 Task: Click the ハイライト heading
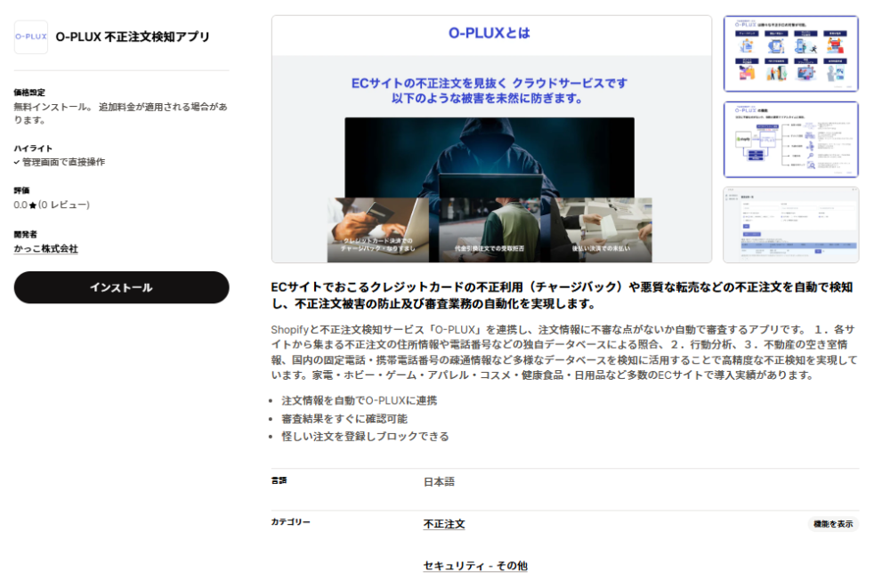pyautogui.click(x=33, y=149)
